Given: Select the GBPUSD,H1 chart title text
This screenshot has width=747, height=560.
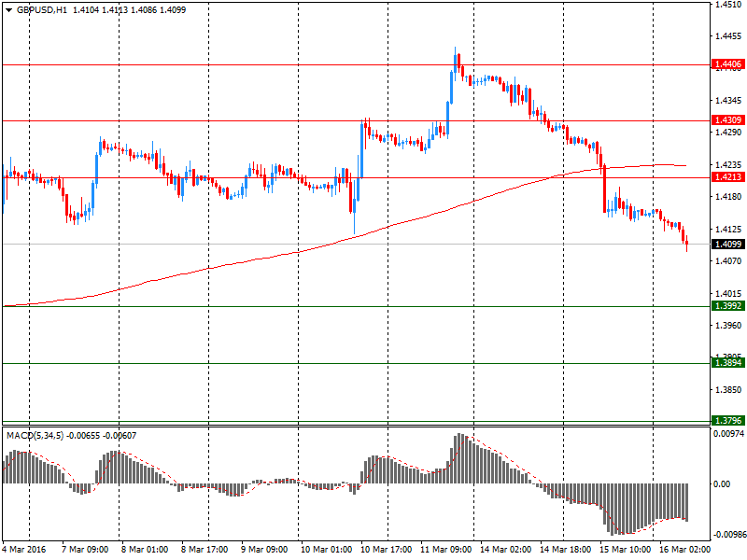Looking at the screenshot, I should pos(42,10).
